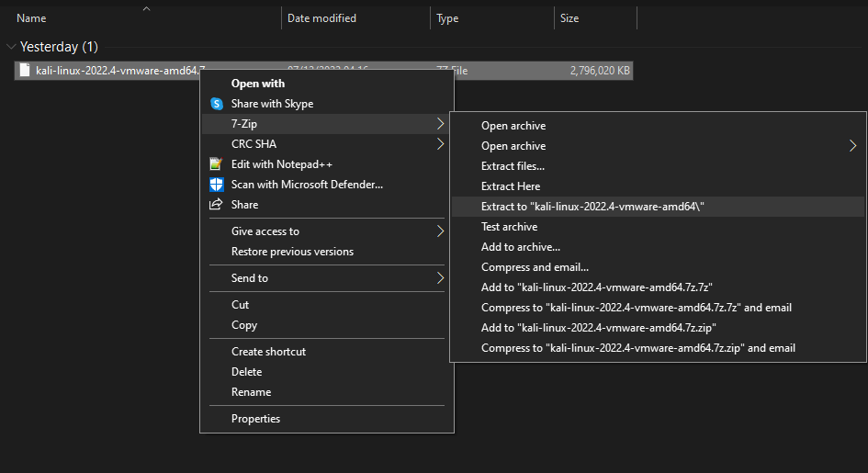Select Share with Skype
The height and width of the screenshot is (473, 868).
coord(327,104)
